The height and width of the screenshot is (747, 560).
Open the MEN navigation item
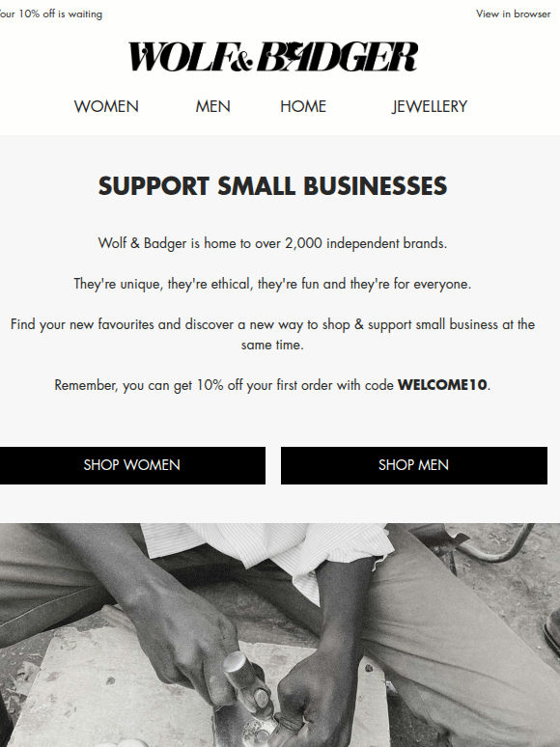212,106
